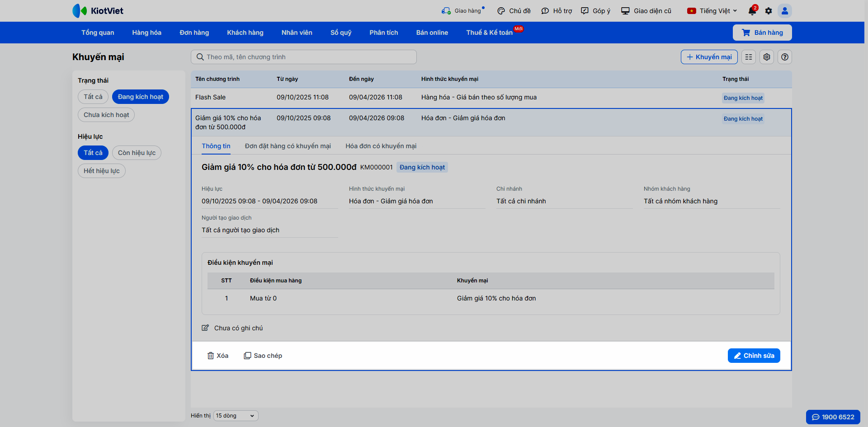Click the note edit icon
Viewport: 868px width, 427px height.
(x=205, y=328)
